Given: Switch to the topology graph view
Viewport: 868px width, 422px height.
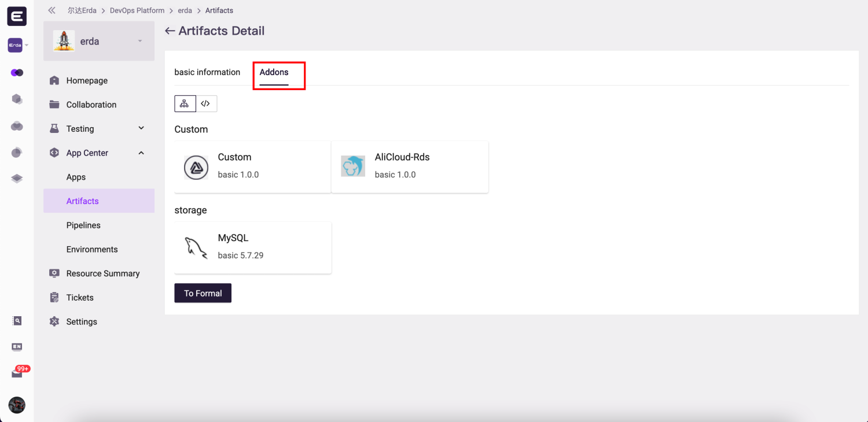Looking at the screenshot, I should (185, 103).
